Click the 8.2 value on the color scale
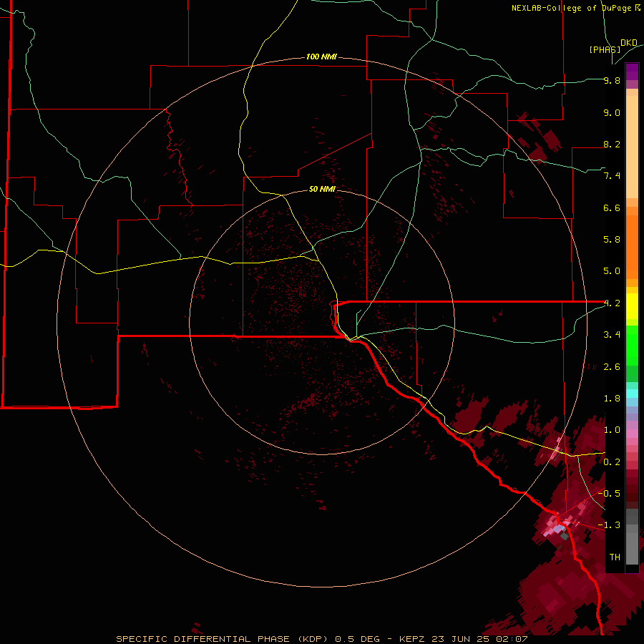The width and height of the screenshot is (644, 644). click(x=612, y=144)
